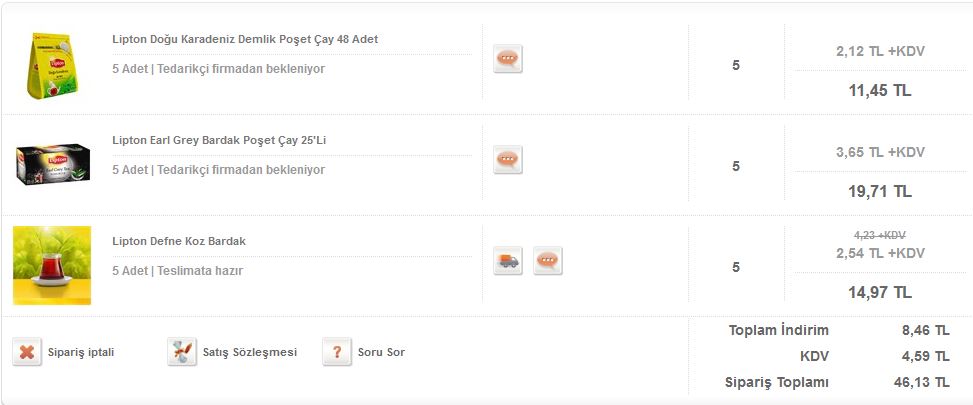
Task: Click the 11,45 TL price total
Action: point(879,91)
